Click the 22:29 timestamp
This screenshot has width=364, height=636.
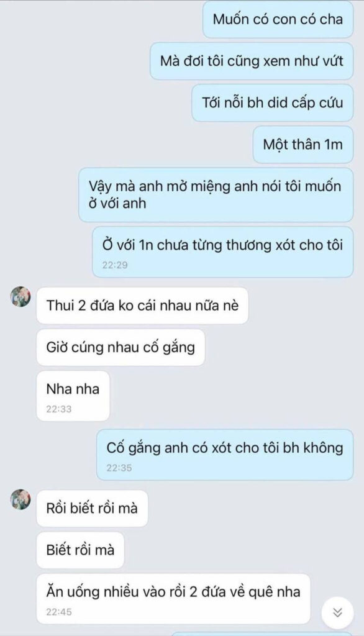[x=115, y=265]
